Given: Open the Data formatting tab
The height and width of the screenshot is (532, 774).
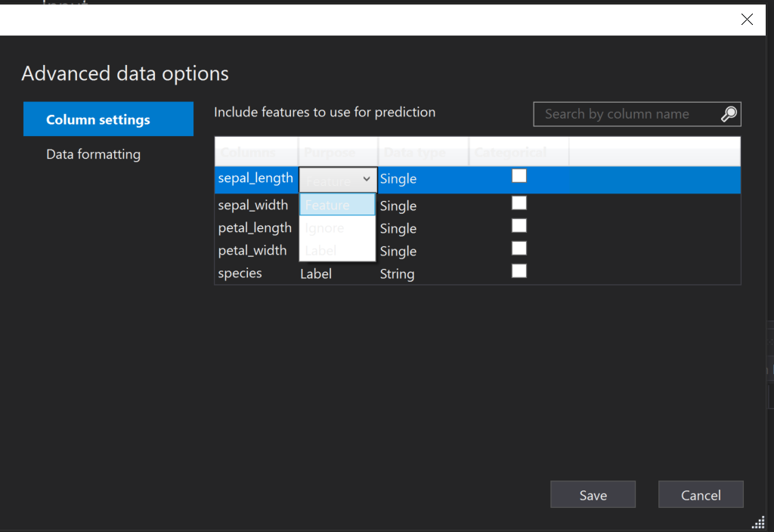Looking at the screenshot, I should click(x=93, y=154).
